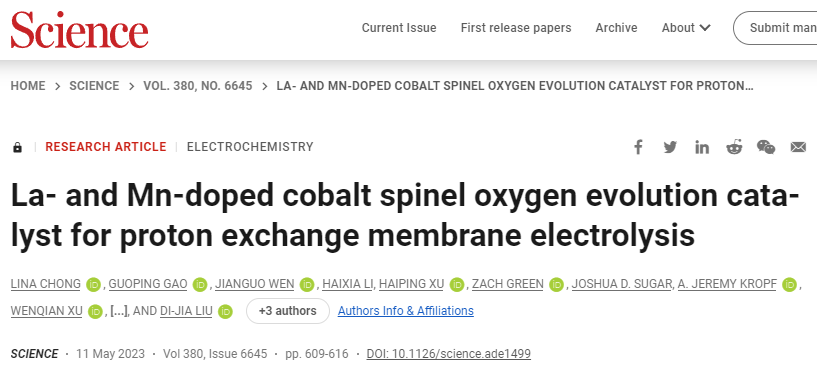Open Di-Jia Liu's ORCID icon
Screen dimensions: 817x366
tap(225, 312)
